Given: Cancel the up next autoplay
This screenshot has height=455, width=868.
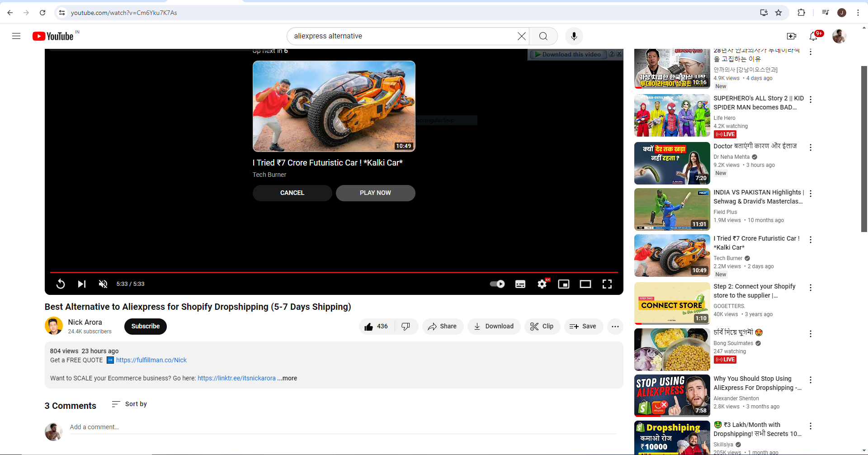Looking at the screenshot, I should [292, 193].
